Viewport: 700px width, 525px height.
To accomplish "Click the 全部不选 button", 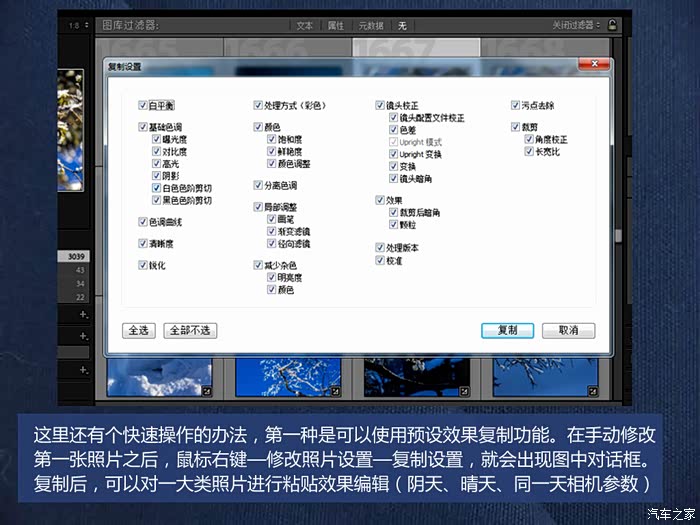I will click(190, 330).
